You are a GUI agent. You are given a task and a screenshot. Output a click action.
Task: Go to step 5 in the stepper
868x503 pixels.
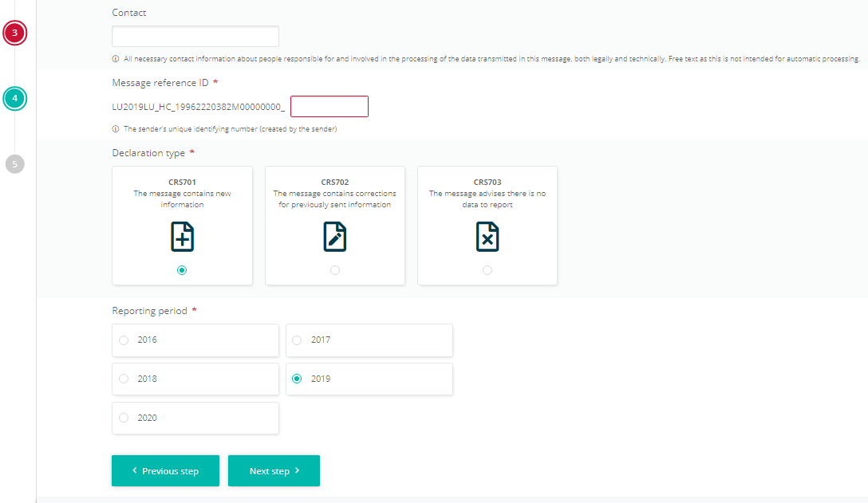tap(15, 163)
